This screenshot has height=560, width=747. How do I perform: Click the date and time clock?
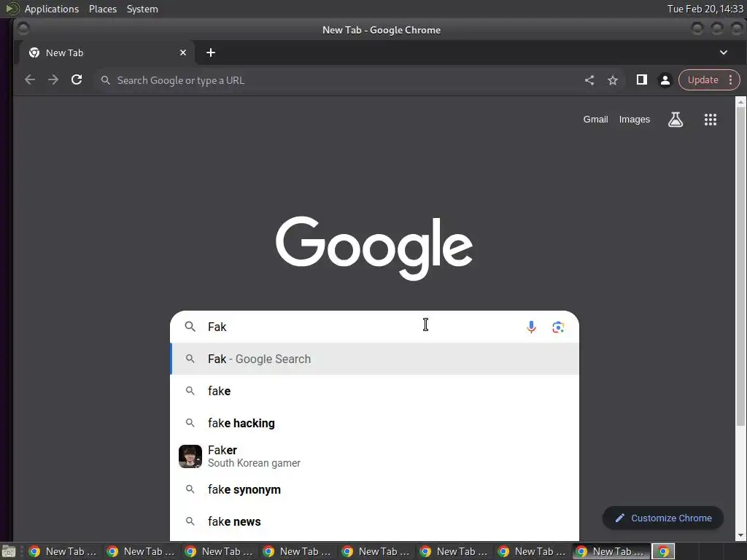point(705,9)
